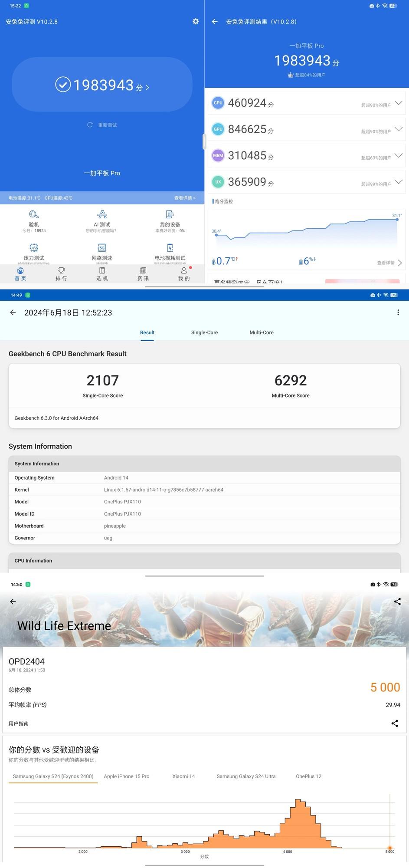Open the 验机 device verification icon
This screenshot has height=868, width=409.
[34, 214]
